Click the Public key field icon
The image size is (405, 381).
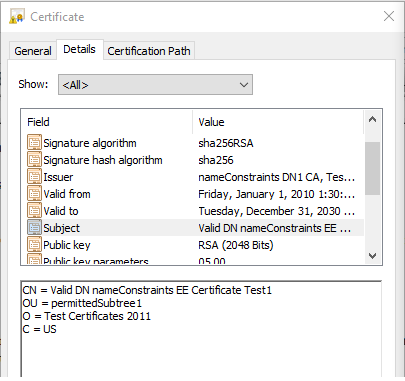pyautogui.click(x=34, y=245)
